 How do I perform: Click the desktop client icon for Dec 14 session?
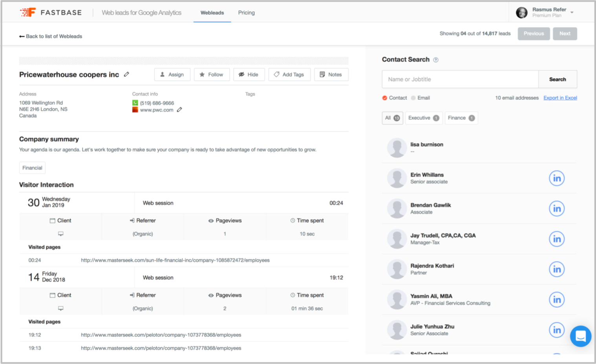(x=61, y=308)
